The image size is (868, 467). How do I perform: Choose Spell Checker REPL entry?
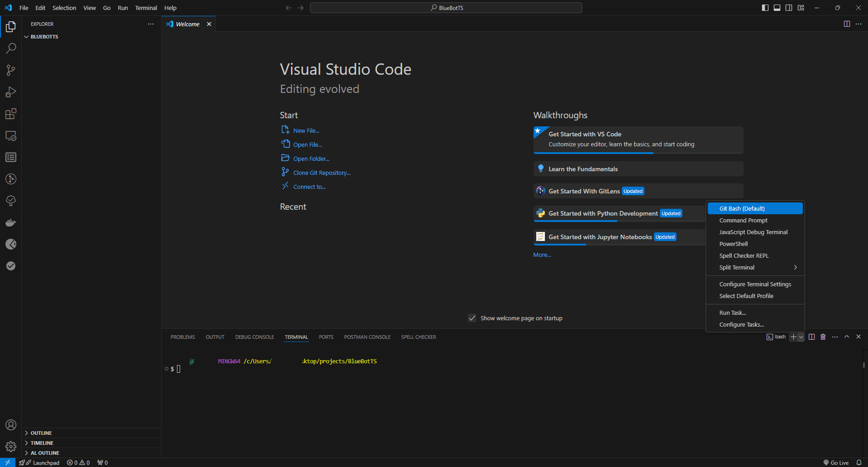click(755, 255)
